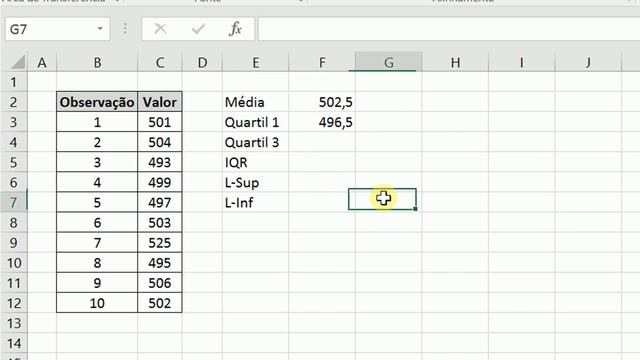Click empty cell F5 beside IQR

[322, 162]
